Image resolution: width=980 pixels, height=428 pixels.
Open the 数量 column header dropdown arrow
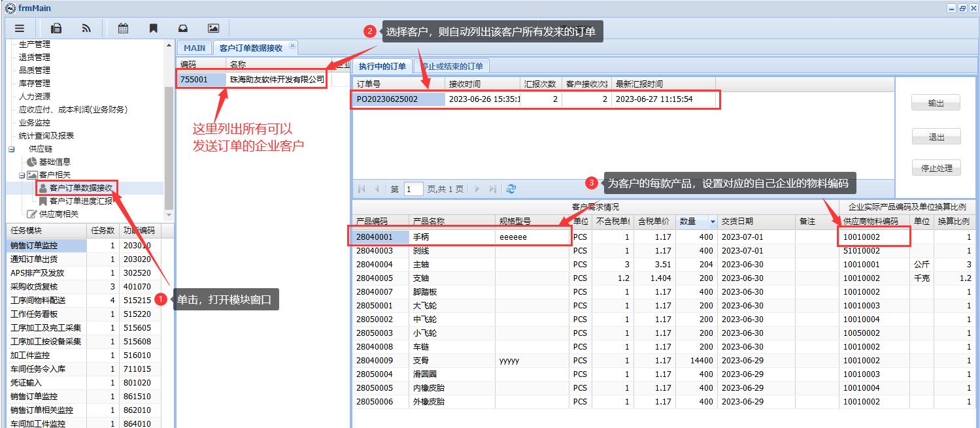(x=713, y=222)
